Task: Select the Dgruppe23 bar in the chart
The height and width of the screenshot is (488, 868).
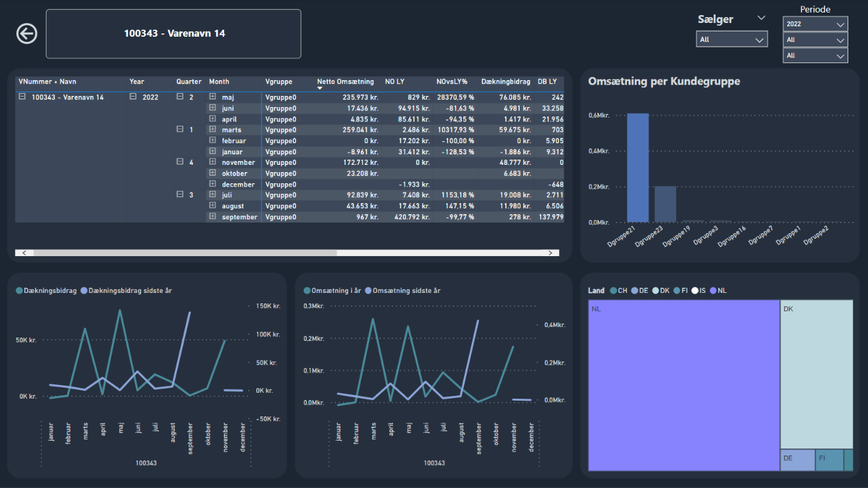Action: pyautogui.click(x=664, y=204)
